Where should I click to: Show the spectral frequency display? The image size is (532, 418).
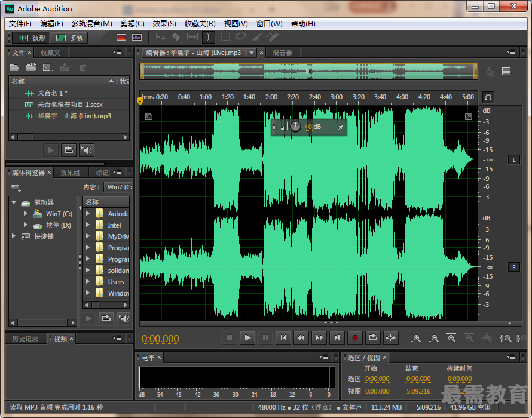pyautogui.click(x=121, y=37)
